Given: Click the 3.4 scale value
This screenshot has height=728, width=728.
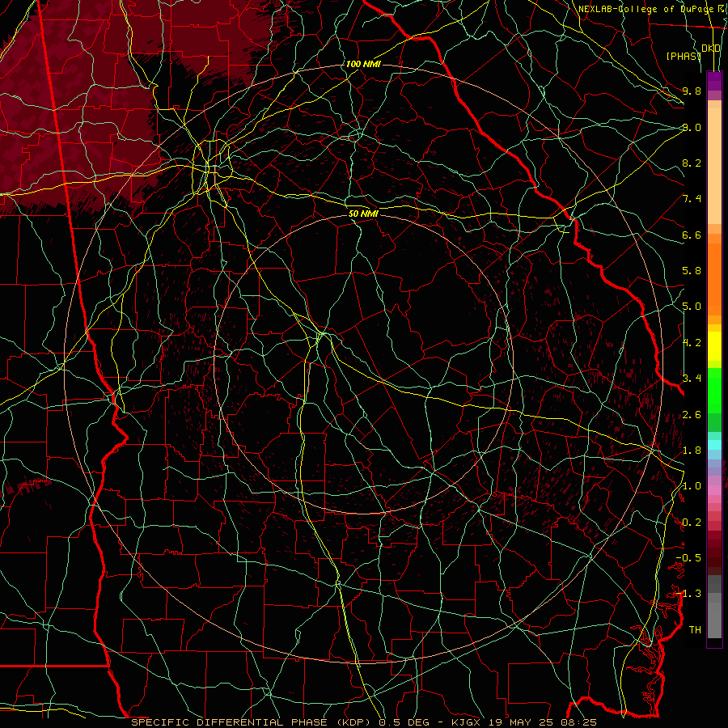Looking at the screenshot, I should point(692,379).
